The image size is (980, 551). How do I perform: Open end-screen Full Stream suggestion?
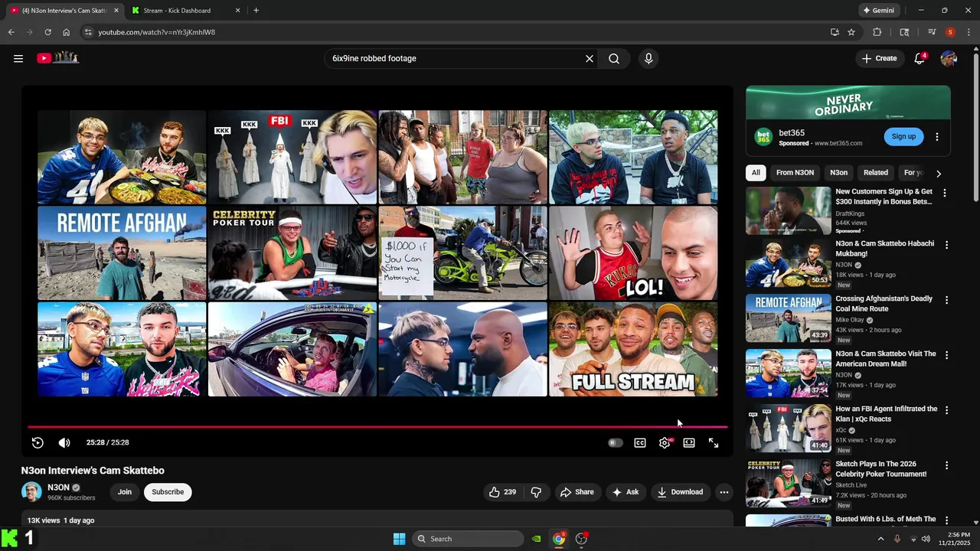[633, 349]
